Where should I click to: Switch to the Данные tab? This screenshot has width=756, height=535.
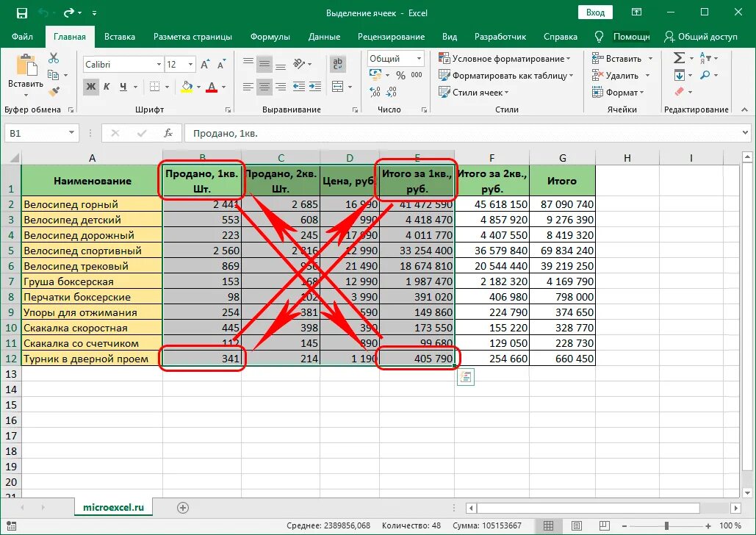tap(324, 37)
